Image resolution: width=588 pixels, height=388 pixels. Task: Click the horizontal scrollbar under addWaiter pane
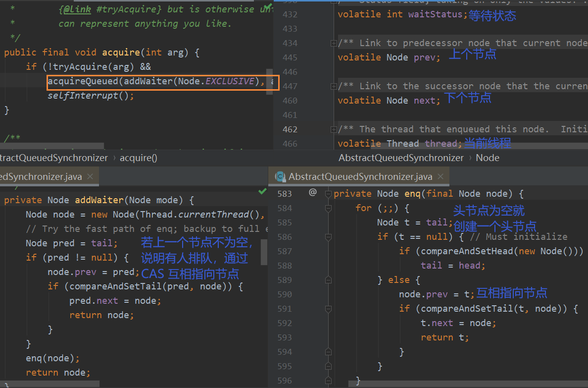click(x=49, y=384)
